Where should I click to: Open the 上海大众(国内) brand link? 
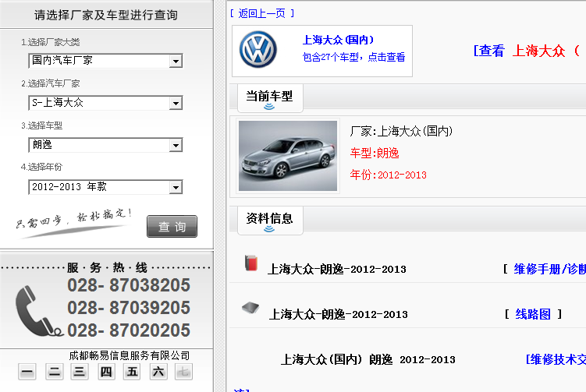click(x=338, y=40)
